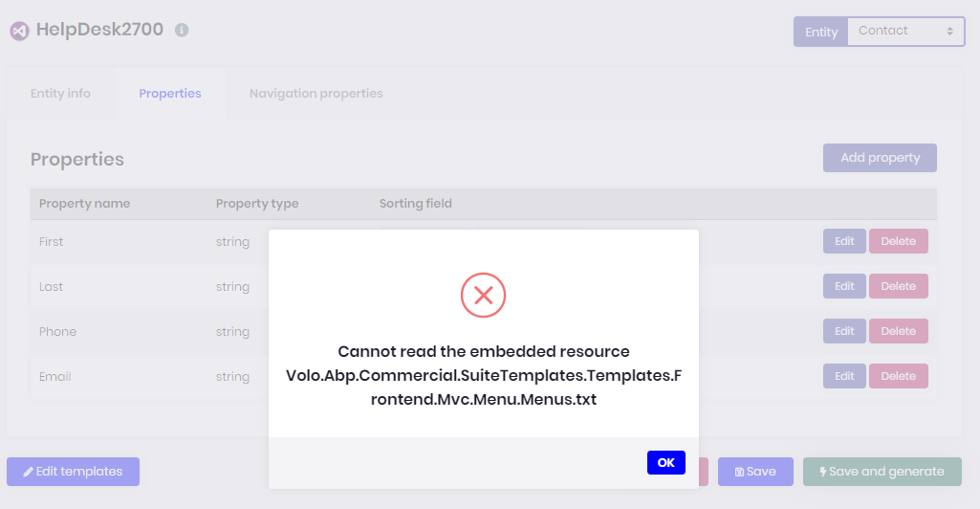Click the floppy disk icon on the Save button

[x=739, y=472]
